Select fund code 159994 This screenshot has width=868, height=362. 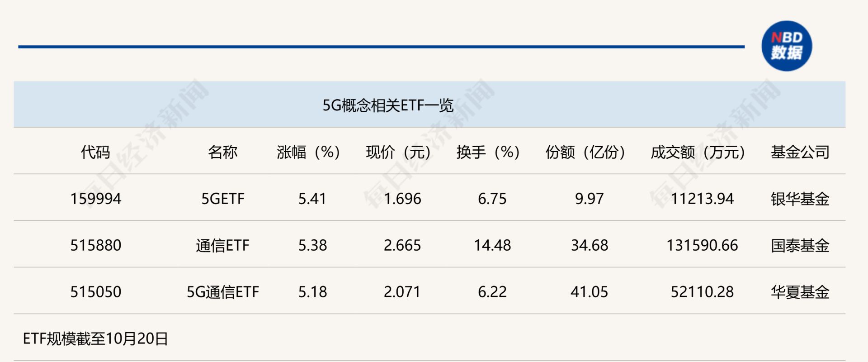click(95, 199)
